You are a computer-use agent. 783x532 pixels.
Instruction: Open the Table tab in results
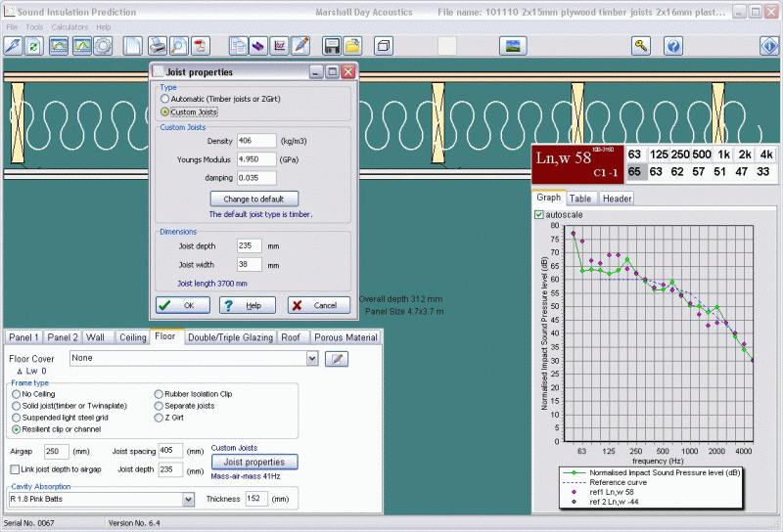pyautogui.click(x=580, y=199)
